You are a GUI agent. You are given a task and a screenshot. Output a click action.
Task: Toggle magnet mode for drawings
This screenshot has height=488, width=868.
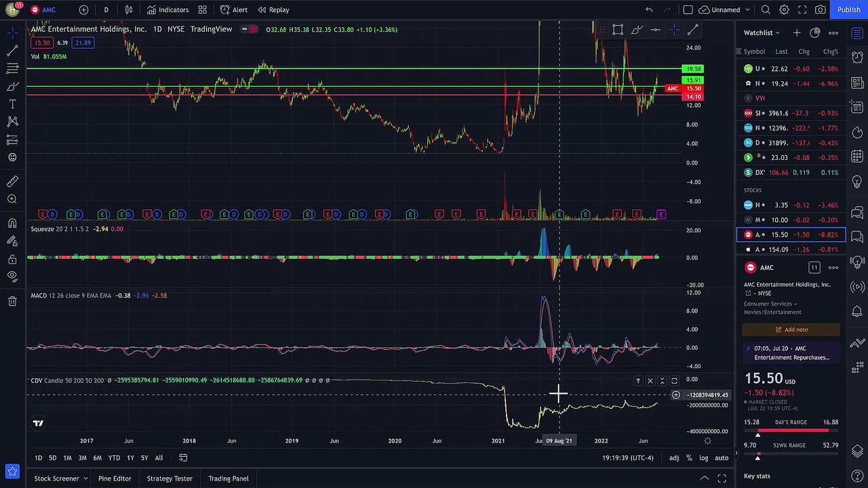tap(12, 224)
